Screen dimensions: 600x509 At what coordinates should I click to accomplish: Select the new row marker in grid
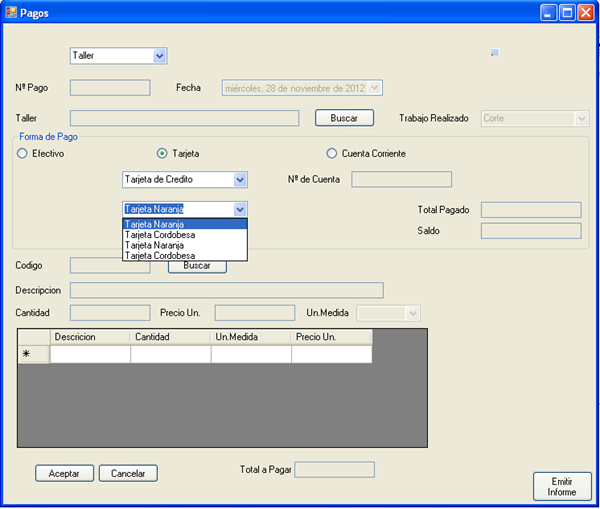click(x=26, y=354)
